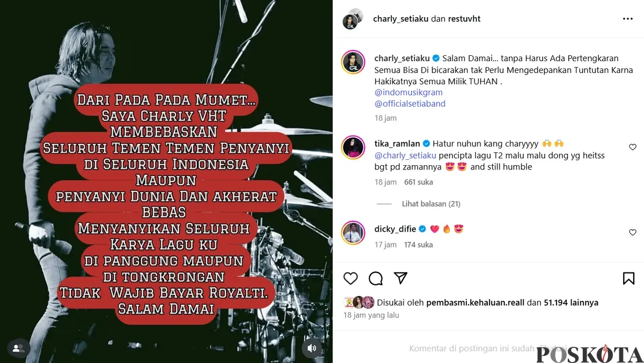Click dicky_difie profile avatar
This screenshot has width=644, height=363.
354,233
